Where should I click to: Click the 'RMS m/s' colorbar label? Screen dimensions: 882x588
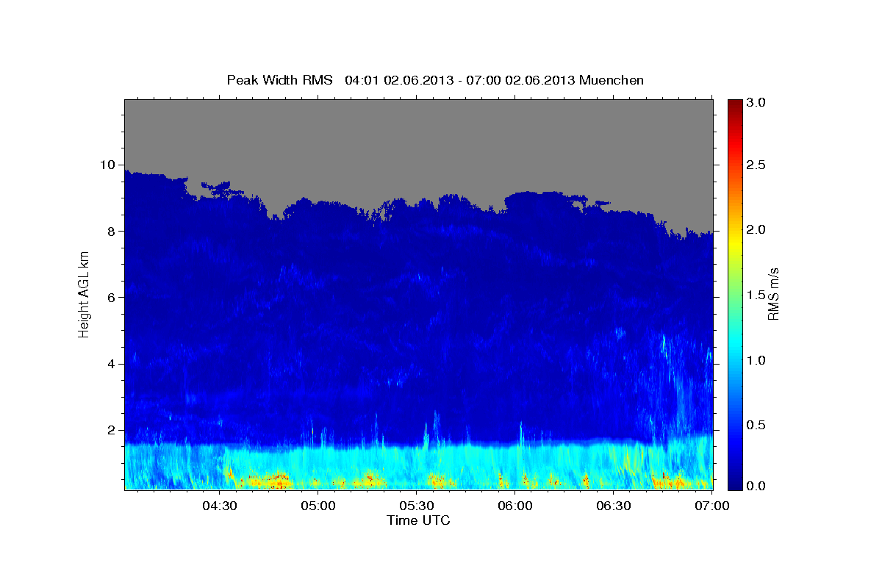click(773, 293)
